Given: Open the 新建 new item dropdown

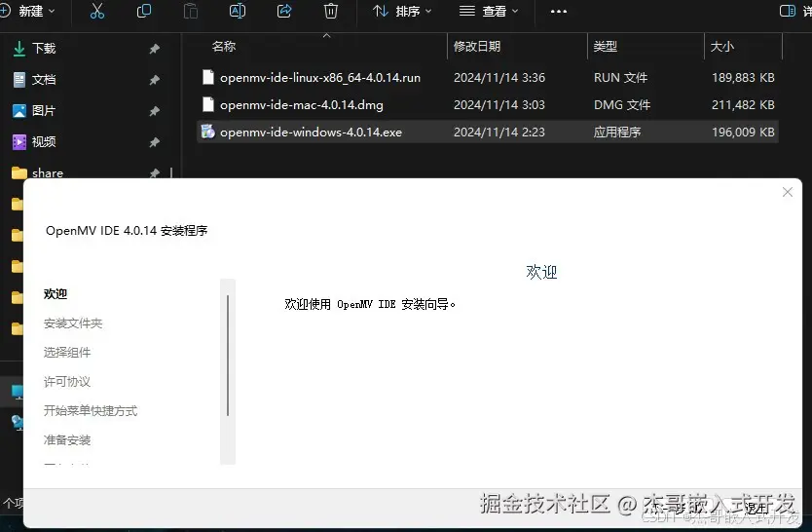Looking at the screenshot, I should coord(27,11).
